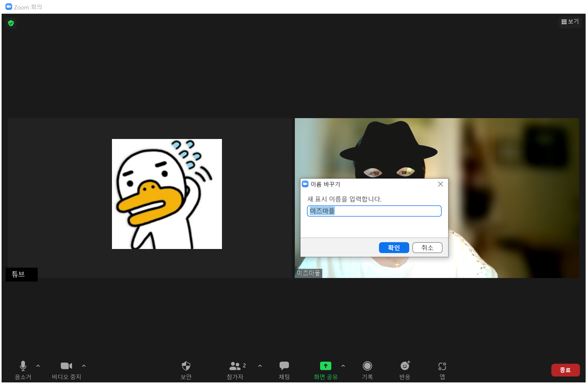Open the 앱 apps panel
The width and height of the screenshot is (588, 384).
coord(442,370)
